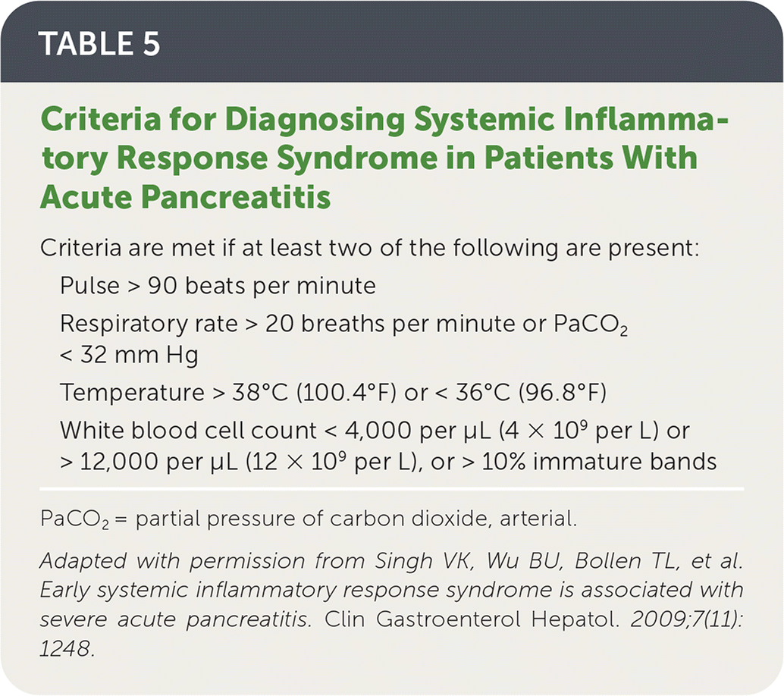Click Acute Pancreatitis in the green heading

click(186, 196)
